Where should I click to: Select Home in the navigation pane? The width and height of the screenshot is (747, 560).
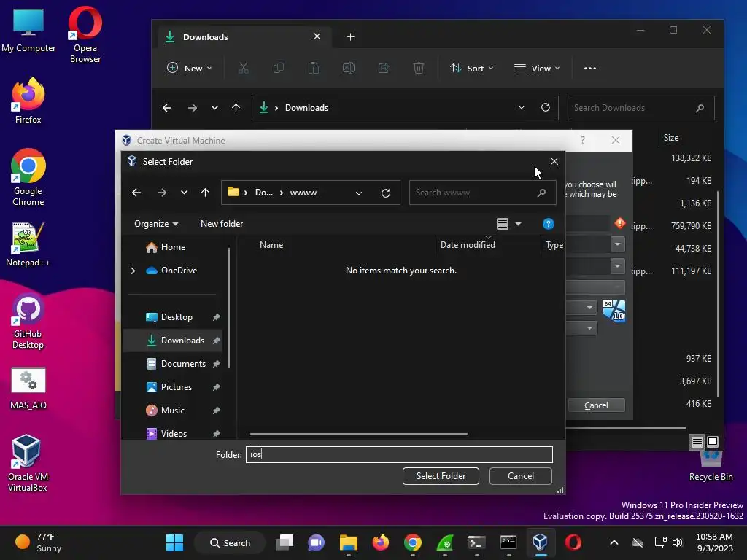(x=173, y=247)
